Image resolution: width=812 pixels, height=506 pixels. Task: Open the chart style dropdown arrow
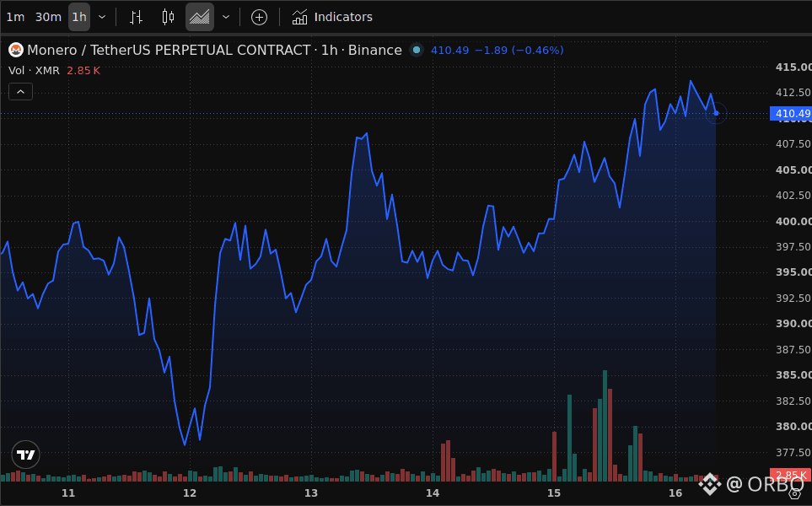(x=226, y=17)
